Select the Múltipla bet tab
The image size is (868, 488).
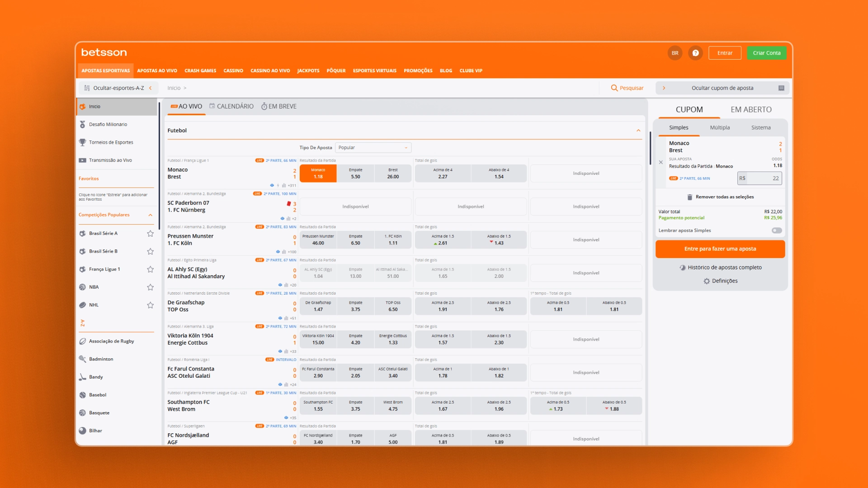click(x=720, y=128)
